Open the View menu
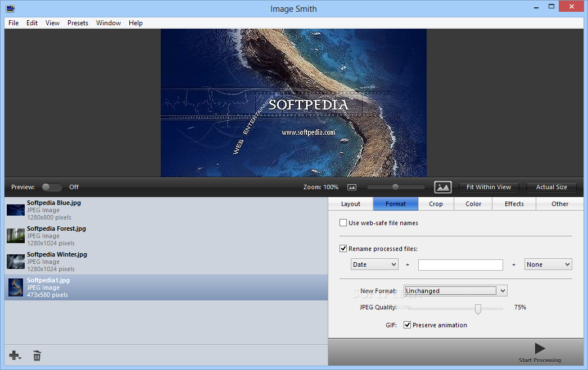Screen dimensions: 588x370 (x=52, y=23)
